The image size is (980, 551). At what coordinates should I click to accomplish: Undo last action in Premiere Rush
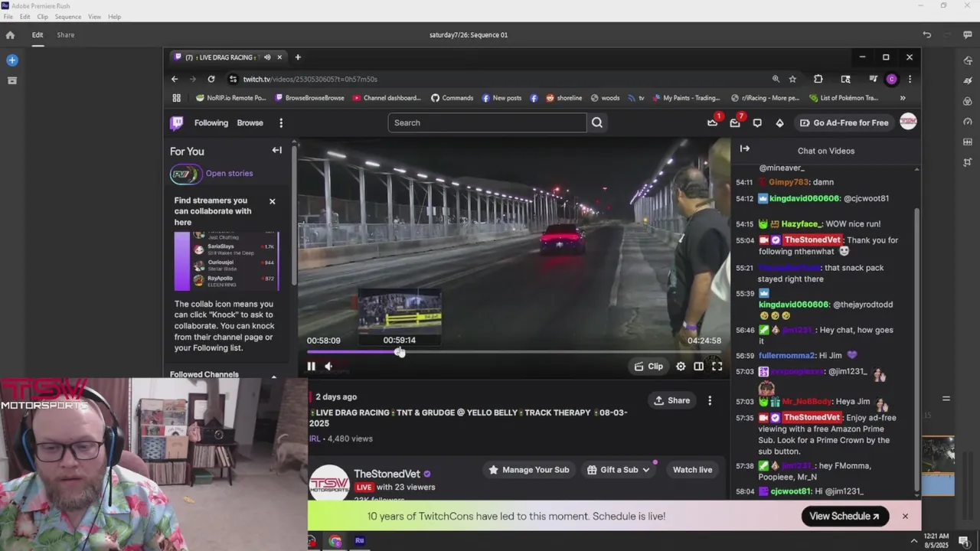click(x=926, y=34)
